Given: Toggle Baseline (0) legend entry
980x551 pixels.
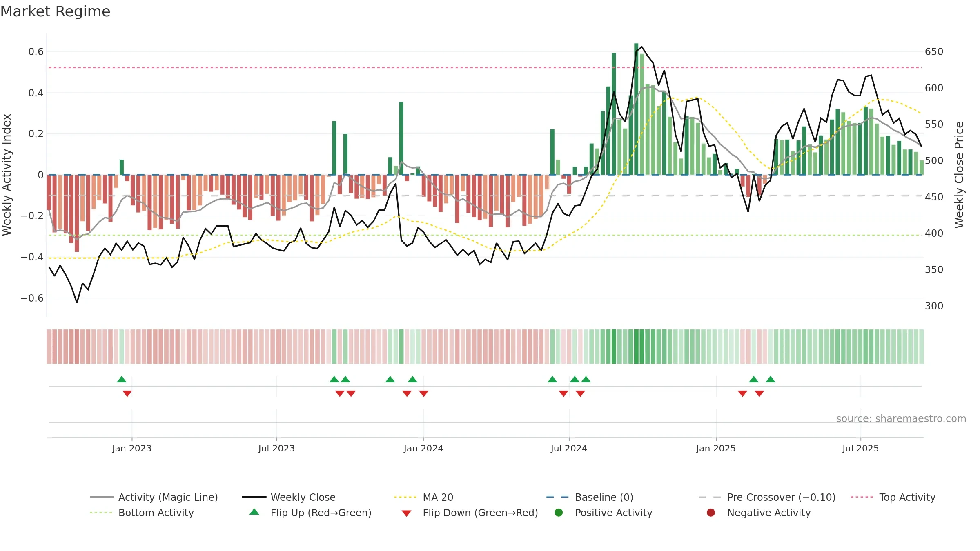Looking at the screenshot, I should pos(590,497).
